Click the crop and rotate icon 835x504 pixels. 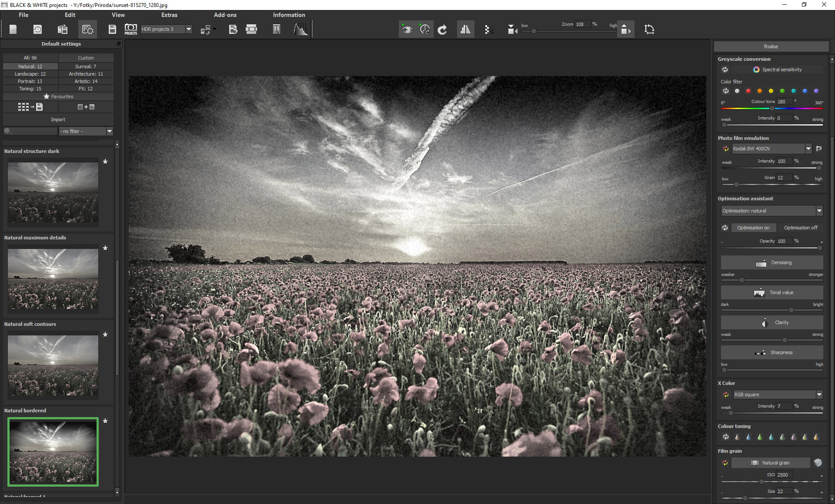(x=649, y=29)
